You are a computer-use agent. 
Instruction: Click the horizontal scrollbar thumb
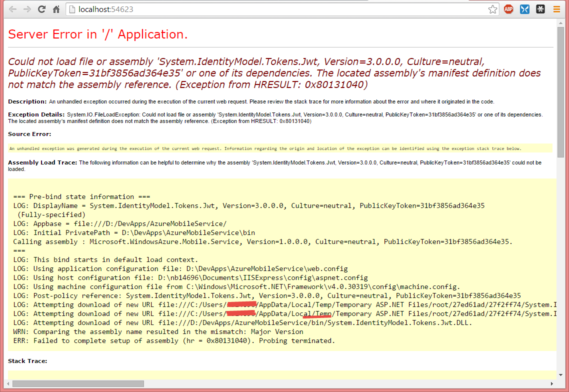click(x=78, y=383)
